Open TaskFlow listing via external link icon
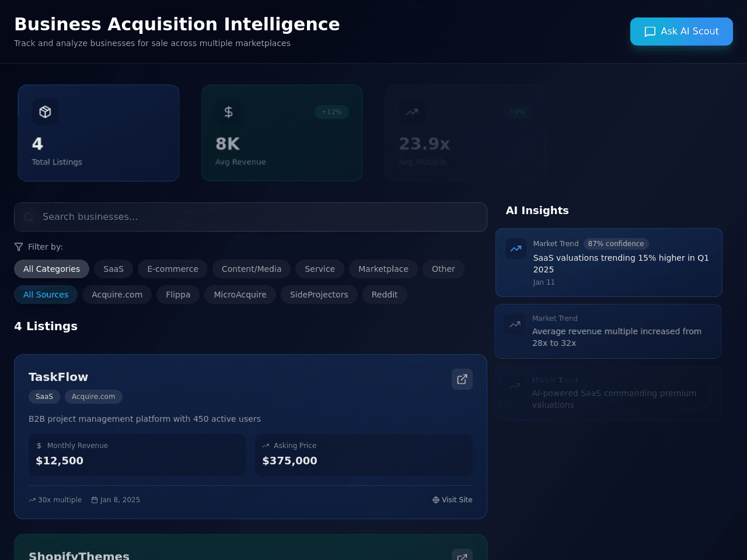 point(462,379)
